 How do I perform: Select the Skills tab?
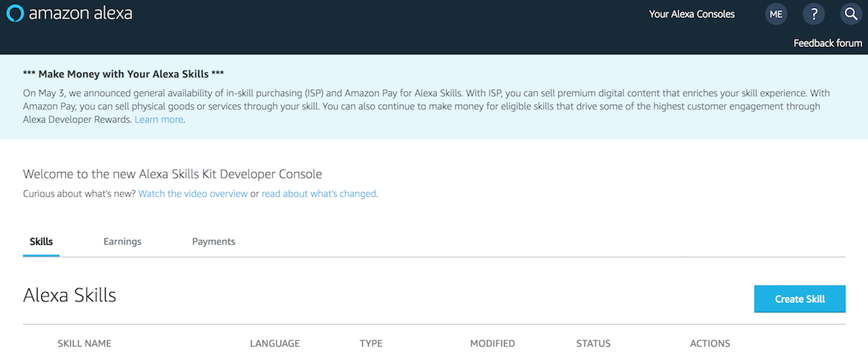tap(41, 241)
